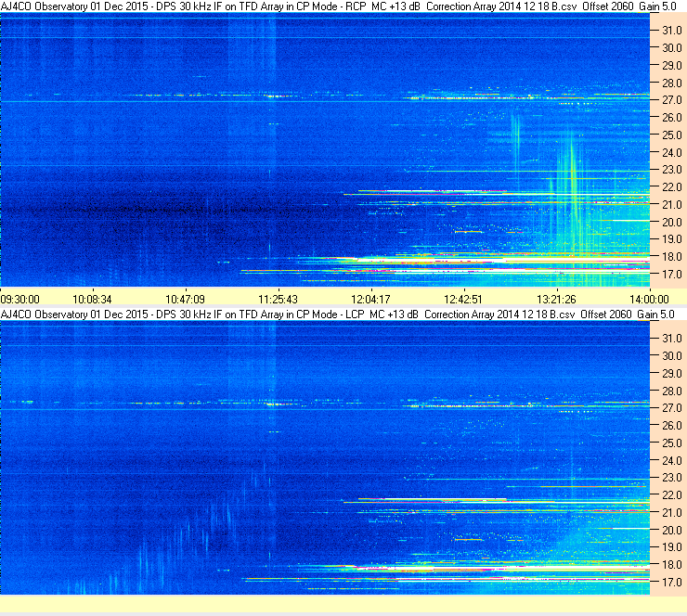Click 18.0 frequency label in RCP panel

(x=671, y=257)
